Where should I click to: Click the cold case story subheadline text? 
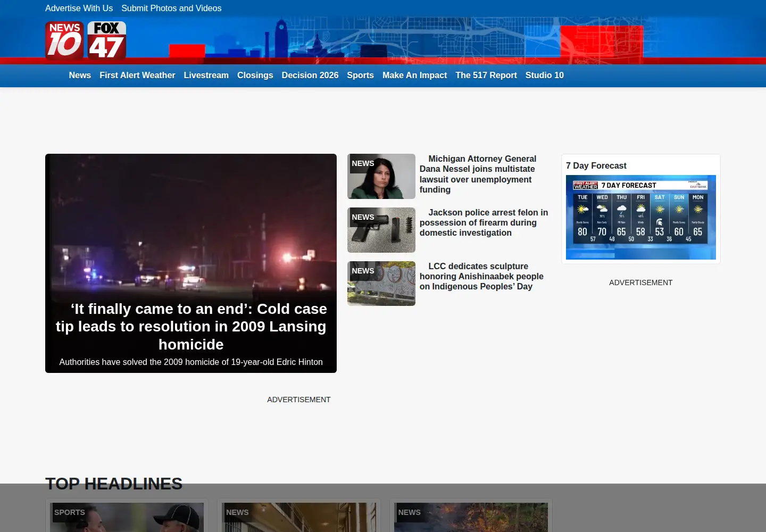pyautogui.click(x=191, y=362)
